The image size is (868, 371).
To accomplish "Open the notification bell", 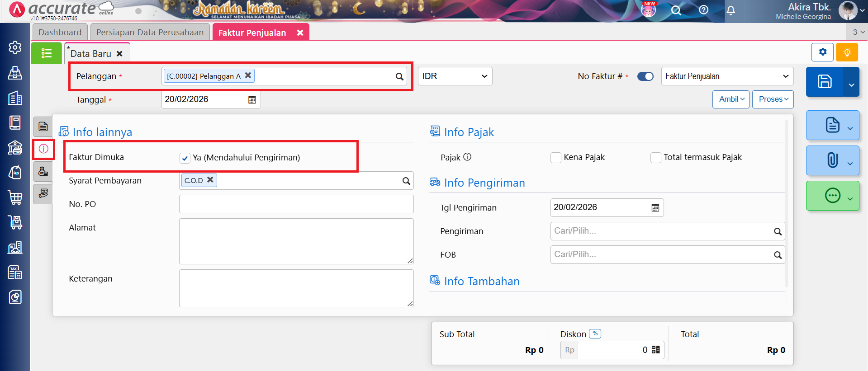I will [x=730, y=10].
